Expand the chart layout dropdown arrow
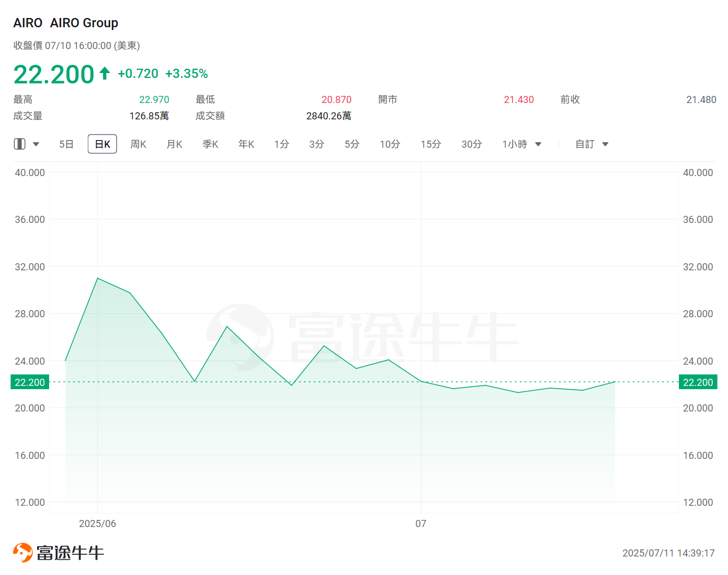 click(x=36, y=144)
